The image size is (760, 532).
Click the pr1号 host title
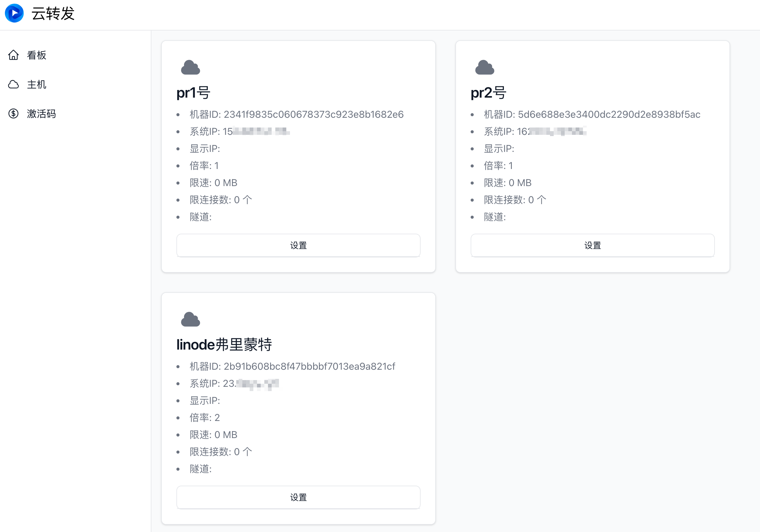tap(193, 93)
